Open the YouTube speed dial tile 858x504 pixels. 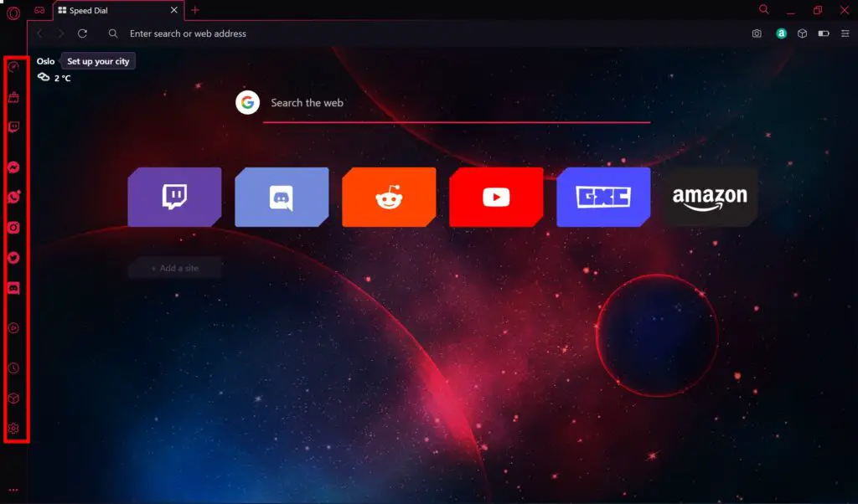pyautogui.click(x=496, y=197)
